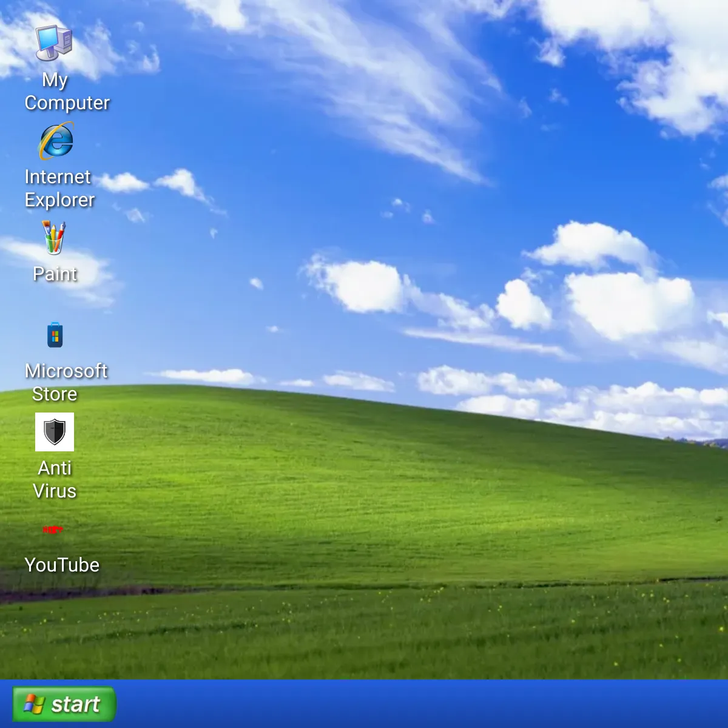Select the 'My Computer' label text
Screen dimensions: 728x728
pyautogui.click(x=66, y=92)
